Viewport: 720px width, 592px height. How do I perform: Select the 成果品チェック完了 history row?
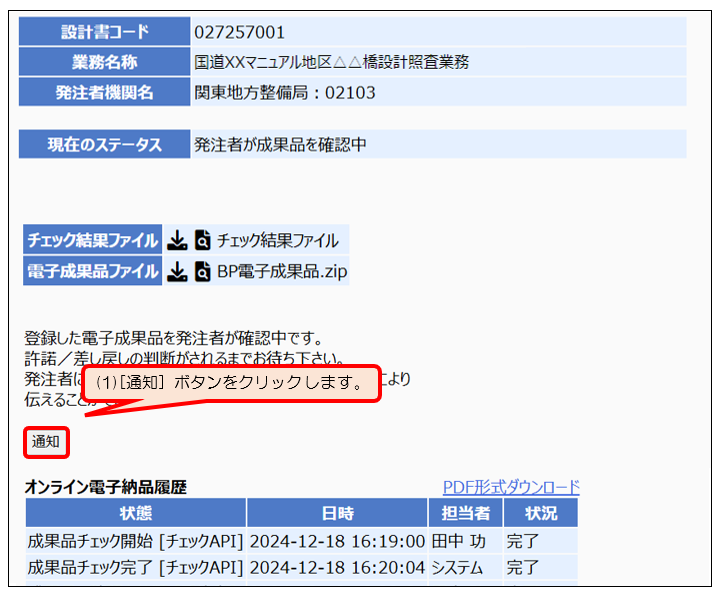[x=135, y=568]
